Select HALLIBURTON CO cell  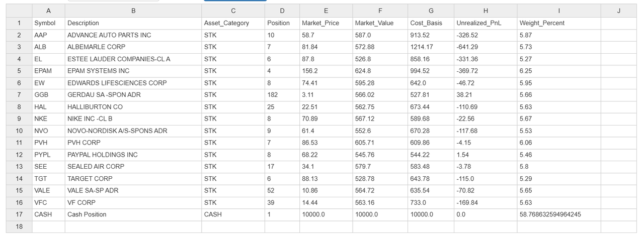coord(133,107)
